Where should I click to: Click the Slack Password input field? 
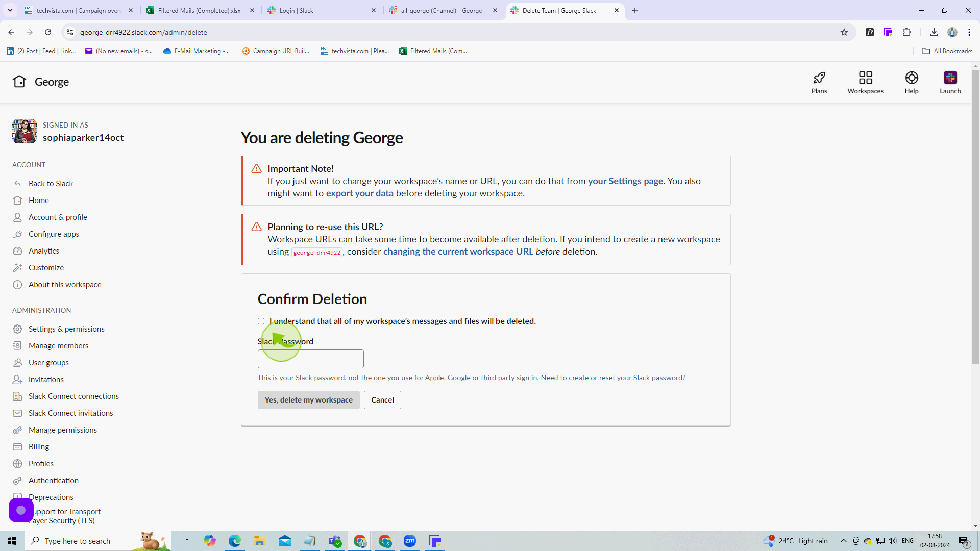point(310,359)
